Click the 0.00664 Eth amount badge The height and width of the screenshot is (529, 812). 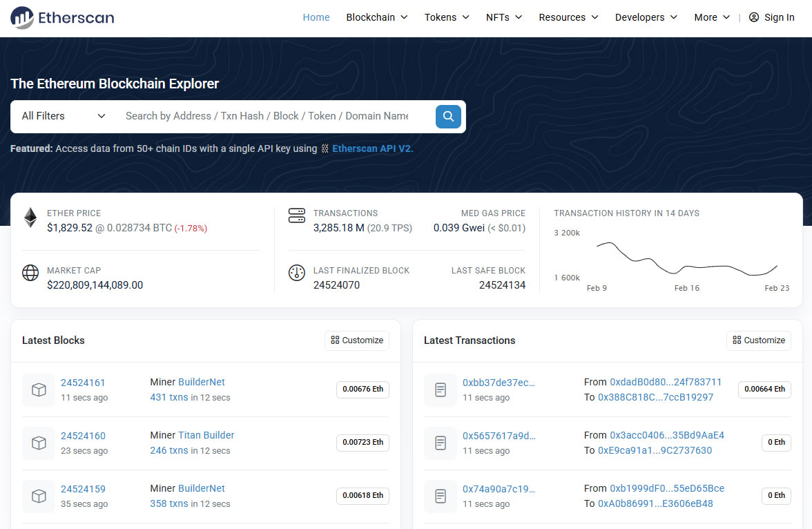point(764,389)
